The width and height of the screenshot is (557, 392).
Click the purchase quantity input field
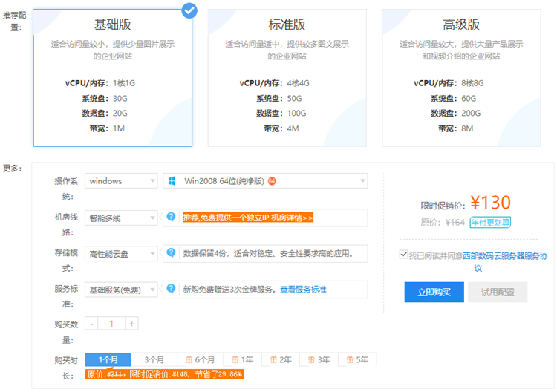point(111,324)
